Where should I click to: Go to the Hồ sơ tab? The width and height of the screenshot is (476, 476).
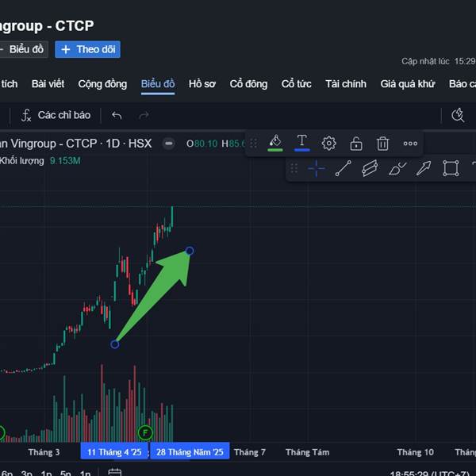(x=202, y=84)
